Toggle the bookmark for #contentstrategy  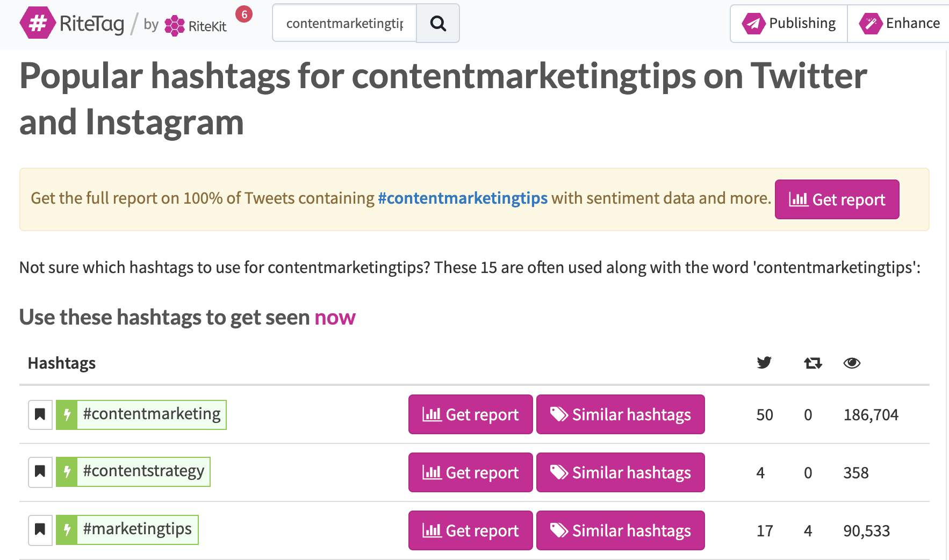[x=40, y=472]
